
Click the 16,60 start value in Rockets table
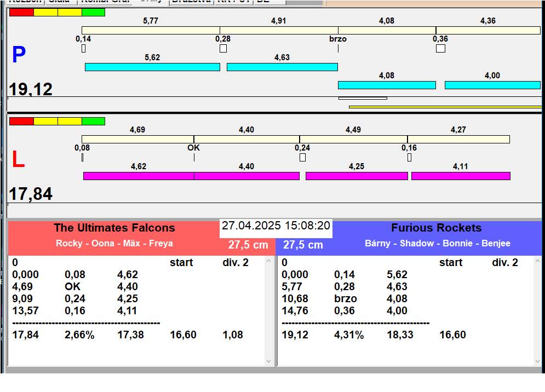click(452, 335)
